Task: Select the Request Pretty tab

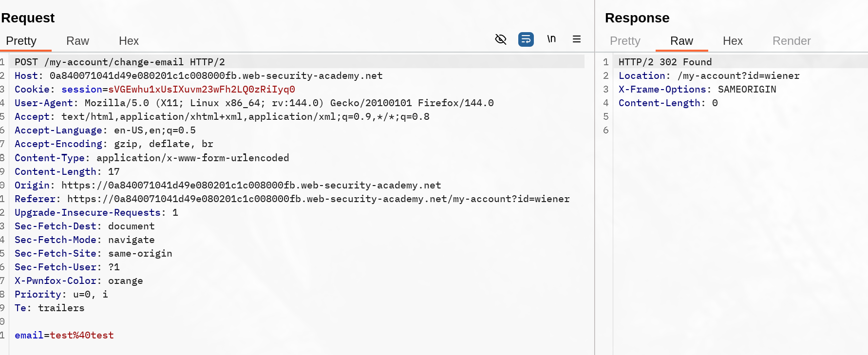Action: (21, 41)
